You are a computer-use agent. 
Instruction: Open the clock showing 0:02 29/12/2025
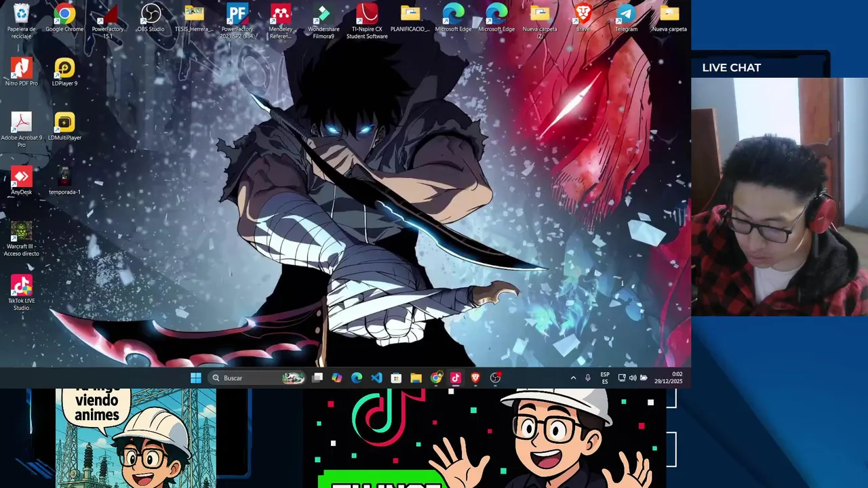point(669,378)
